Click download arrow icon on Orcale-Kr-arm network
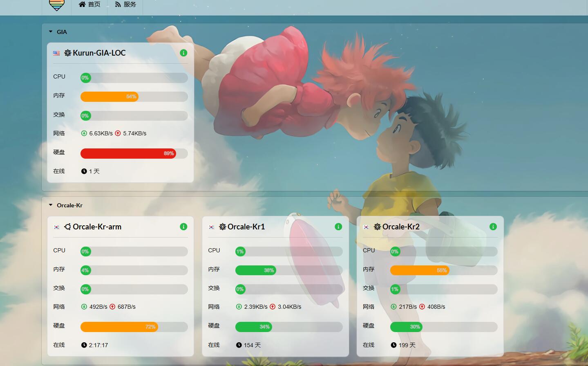Image resolution: width=588 pixels, height=366 pixels. coord(84,307)
